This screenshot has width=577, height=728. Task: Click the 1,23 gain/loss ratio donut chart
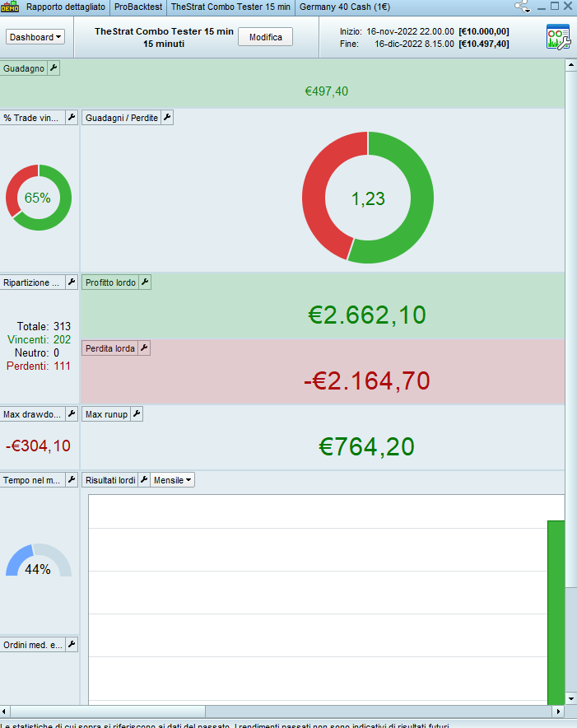368,198
